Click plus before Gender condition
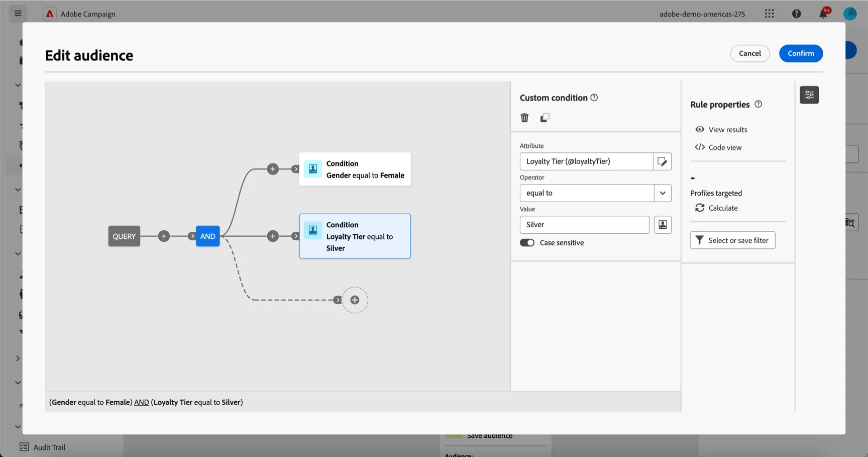The height and width of the screenshot is (457, 868). click(273, 169)
